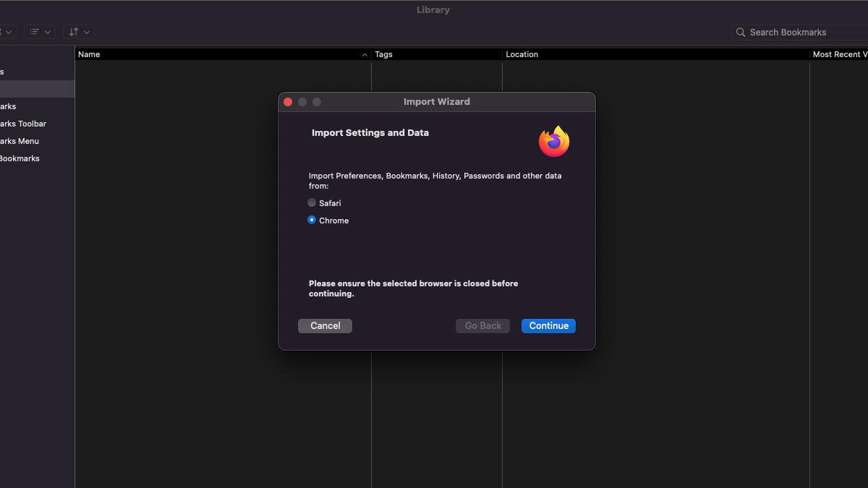Screen dimensions: 868x488
Task: Sort by the Name column header
Action: pyautogui.click(x=223, y=54)
